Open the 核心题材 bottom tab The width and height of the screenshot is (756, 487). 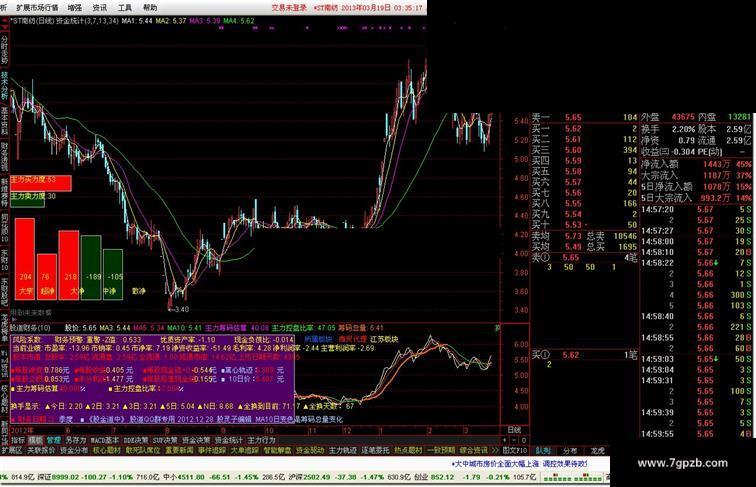pyautogui.click(x=107, y=450)
